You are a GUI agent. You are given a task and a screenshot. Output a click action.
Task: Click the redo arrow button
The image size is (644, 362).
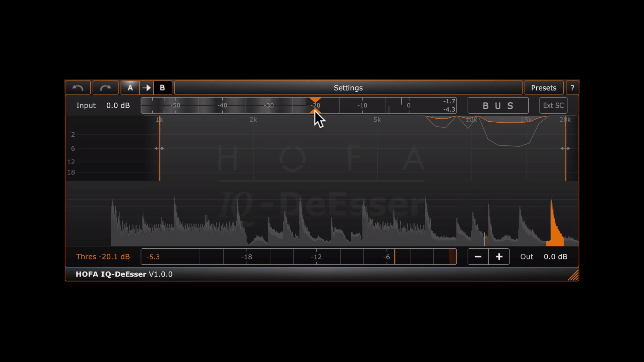[x=105, y=88]
